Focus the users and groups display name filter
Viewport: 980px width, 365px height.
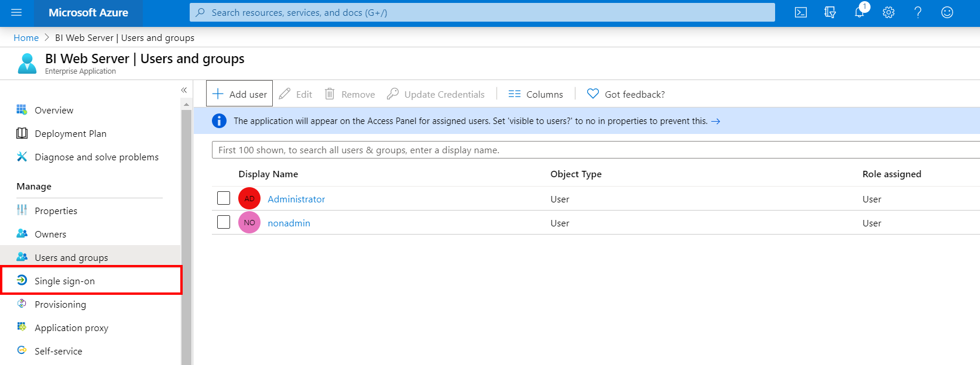[595, 150]
